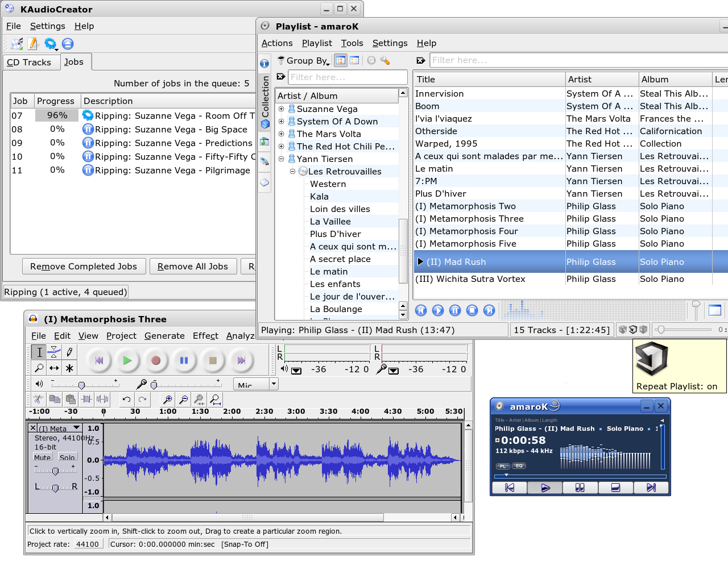Click KAudioCreator's edit album pencil icon
Screen dimensions: 728x582
click(32, 44)
